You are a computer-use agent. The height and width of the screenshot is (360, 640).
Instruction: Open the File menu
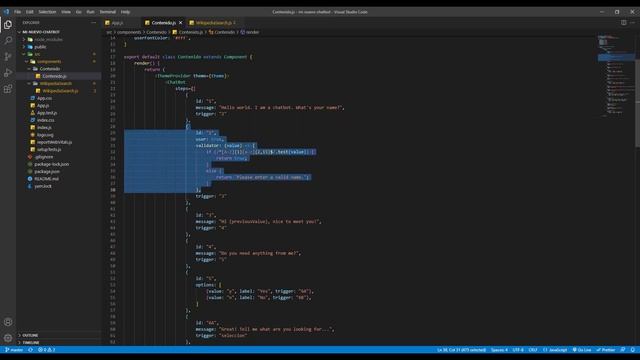(18, 12)
